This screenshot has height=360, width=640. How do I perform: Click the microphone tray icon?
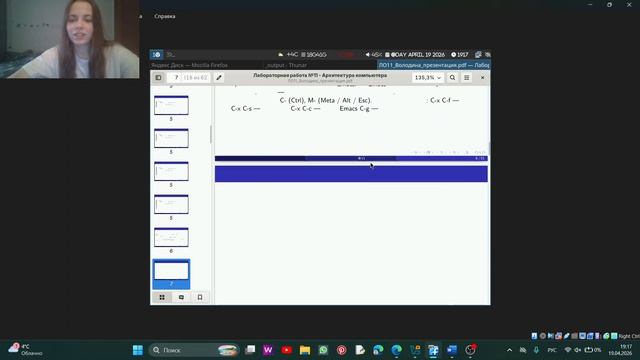coord(536,350)
